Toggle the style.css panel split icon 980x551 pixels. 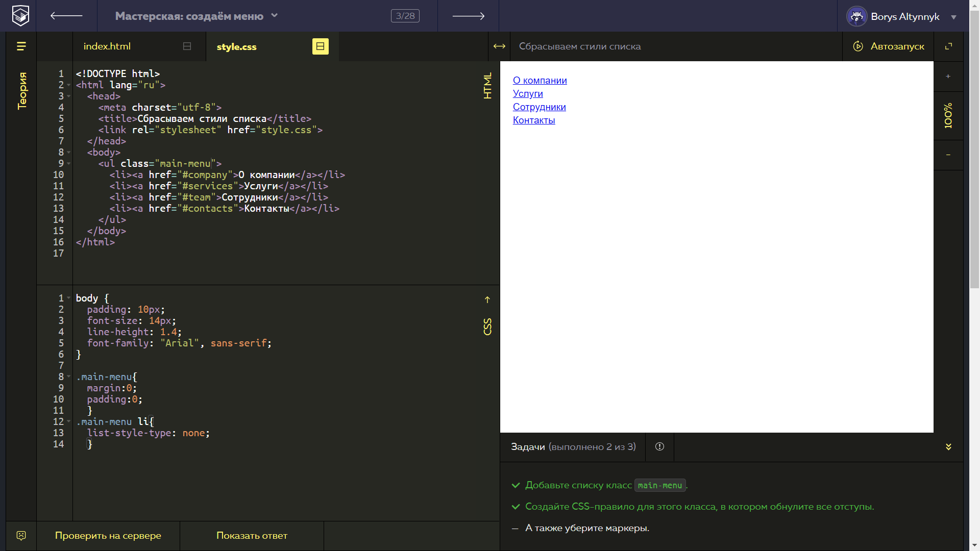coord(320,46)
